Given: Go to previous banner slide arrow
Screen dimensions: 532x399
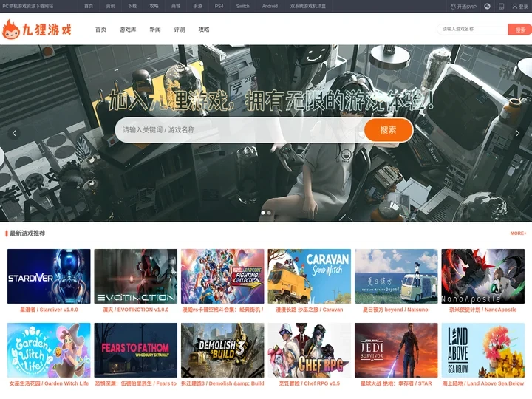Looking at the screenshot, I should (x=14, y=133).
